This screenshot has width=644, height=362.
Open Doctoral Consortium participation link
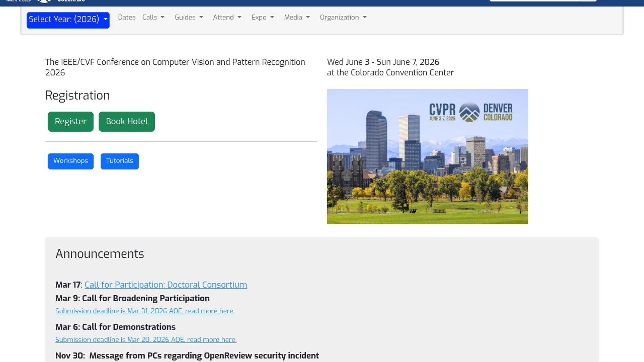coord(166,285)
